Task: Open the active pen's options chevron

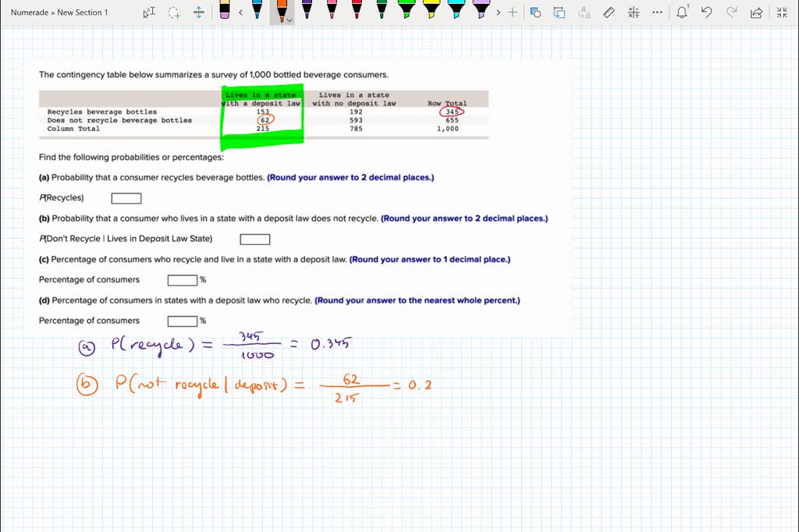Action: tap(289, 21)
